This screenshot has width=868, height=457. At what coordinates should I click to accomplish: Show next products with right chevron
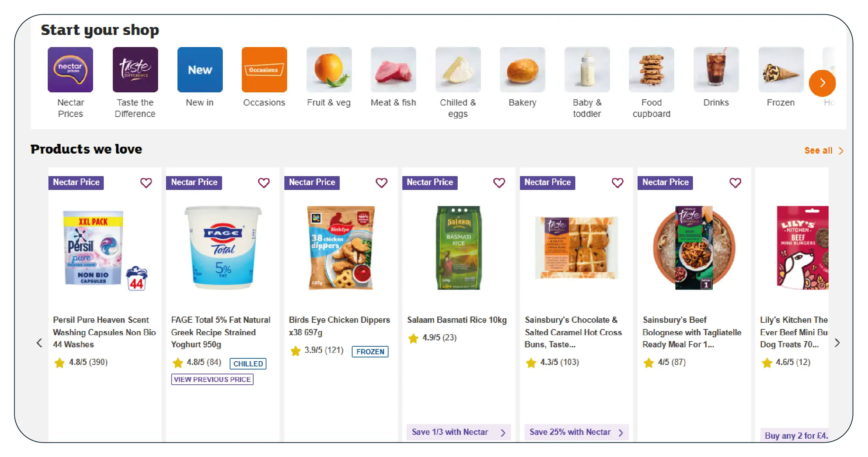point(837,343)
